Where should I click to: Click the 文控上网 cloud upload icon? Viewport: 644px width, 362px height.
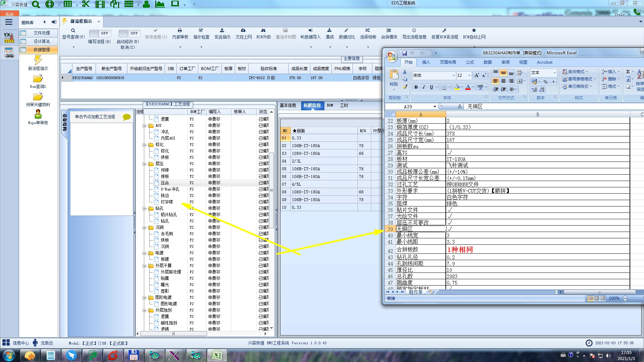click(243, 31)
